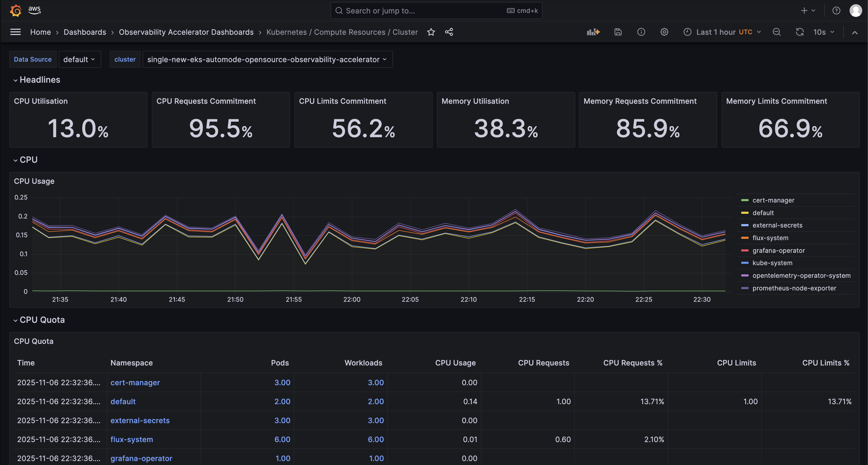Open Observability Accelerator Dashboards breadcrumb

(x=186, y=32)
